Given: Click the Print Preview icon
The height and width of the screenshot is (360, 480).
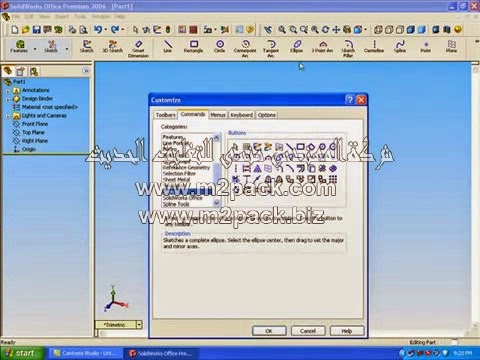Looking at the screenshot, I should [83, 30].
